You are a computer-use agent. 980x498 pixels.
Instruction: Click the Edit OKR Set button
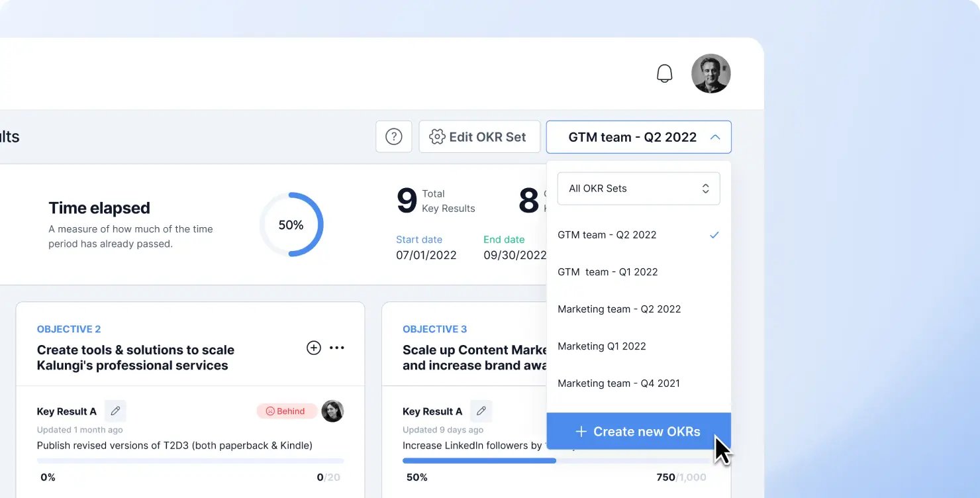coord(479,136)
